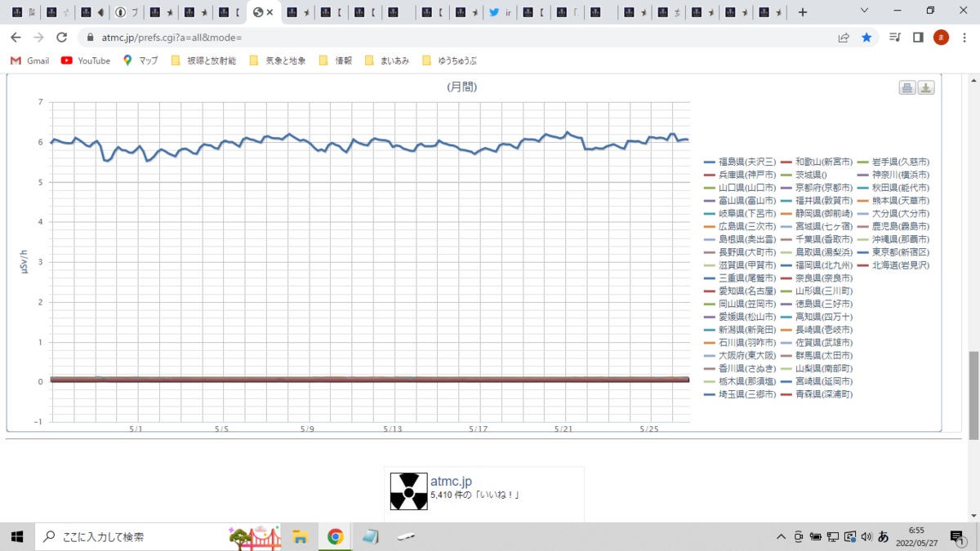980x551 pixels.
Task: Open atmc.jp Facebook page link
Action: 451,482
